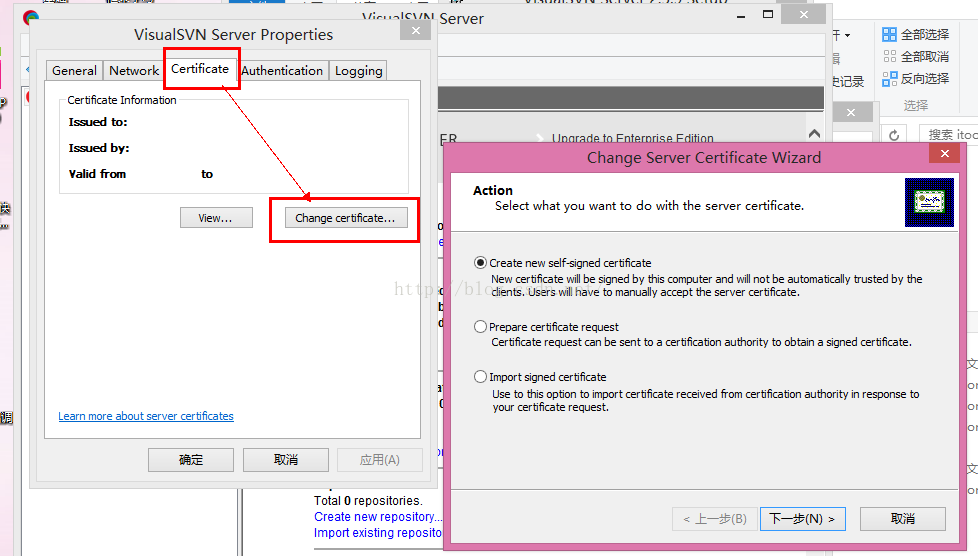Click the View... certificate button
The width and height of the screenshot is (978, 556).
[216, 218]
